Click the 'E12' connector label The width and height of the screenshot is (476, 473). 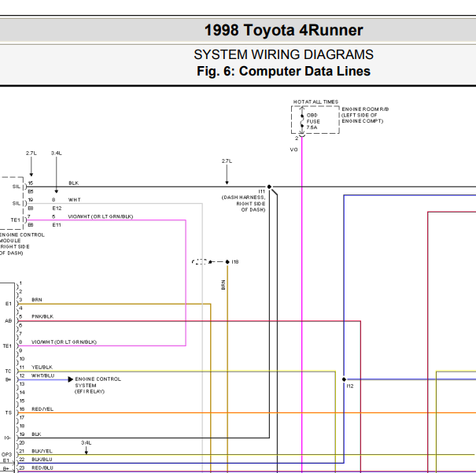click(x=57, y=209)
